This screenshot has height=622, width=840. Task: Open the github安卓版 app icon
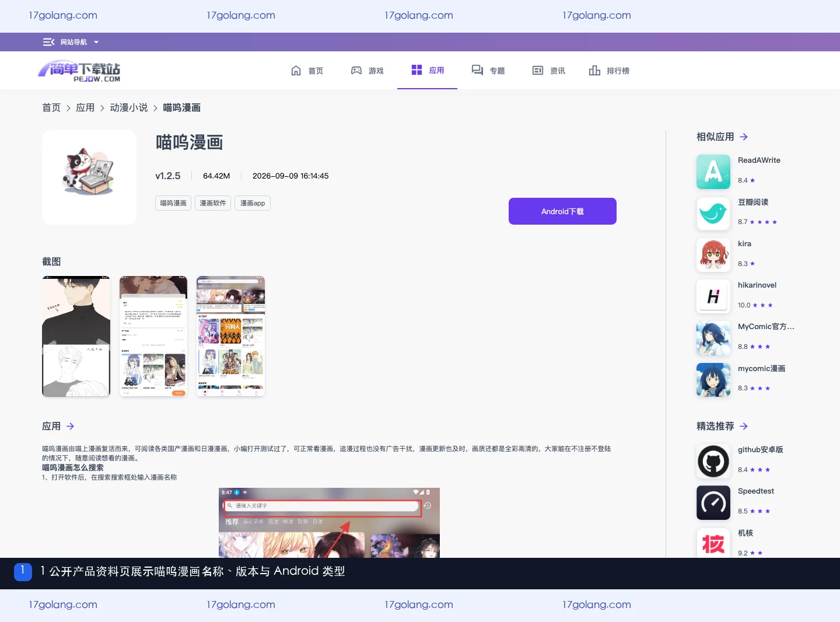point(713,461)
